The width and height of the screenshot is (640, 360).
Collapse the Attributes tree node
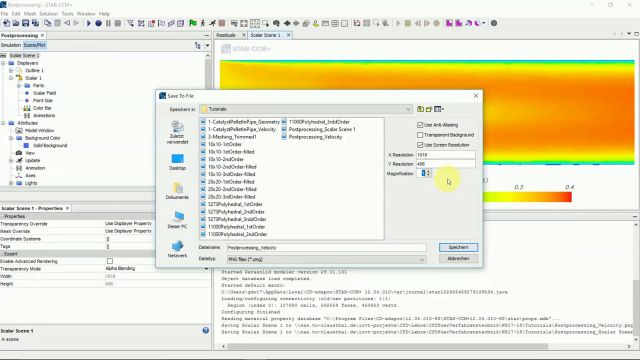(x=4, y=123)
